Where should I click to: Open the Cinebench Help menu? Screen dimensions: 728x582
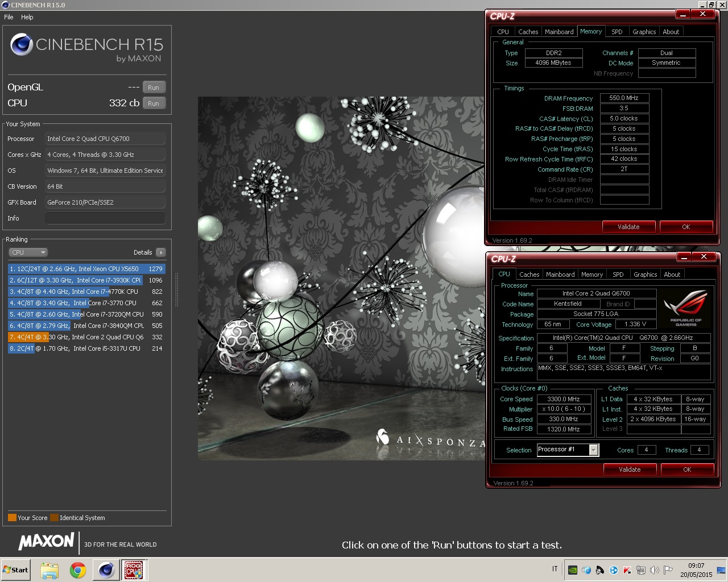tap(27, 17)
